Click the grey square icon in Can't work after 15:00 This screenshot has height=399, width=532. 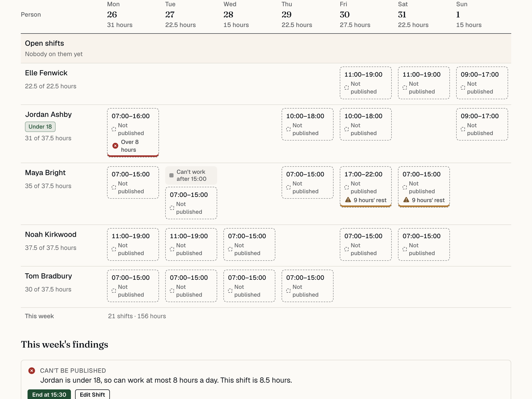click(x=171, y=175)
